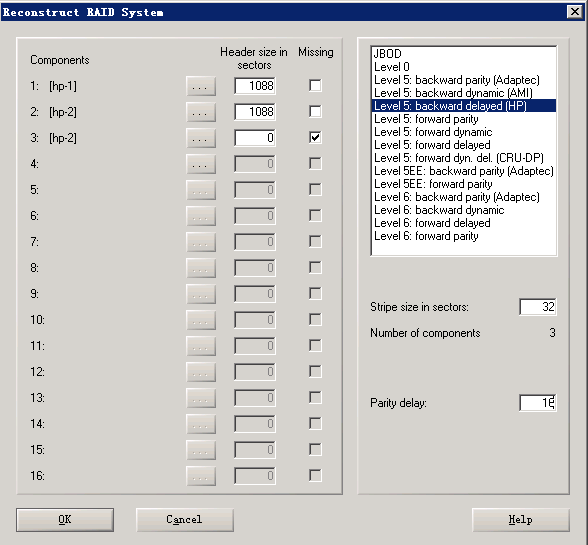Select Level 5: backward delayed (HP)

tap(464, 106)
